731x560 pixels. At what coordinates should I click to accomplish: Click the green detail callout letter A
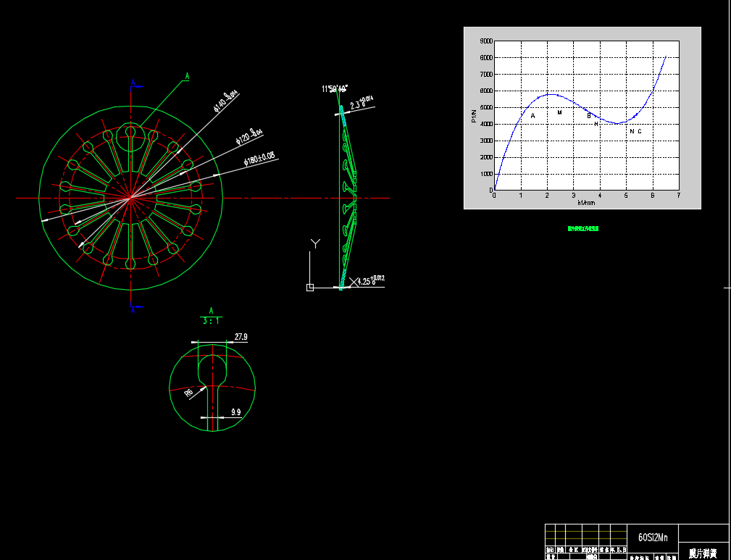coord(187,76)
